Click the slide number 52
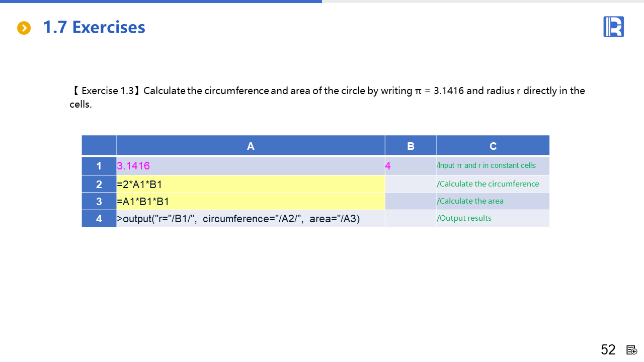Viewport: 644px width, 362px height. point(608,350)
